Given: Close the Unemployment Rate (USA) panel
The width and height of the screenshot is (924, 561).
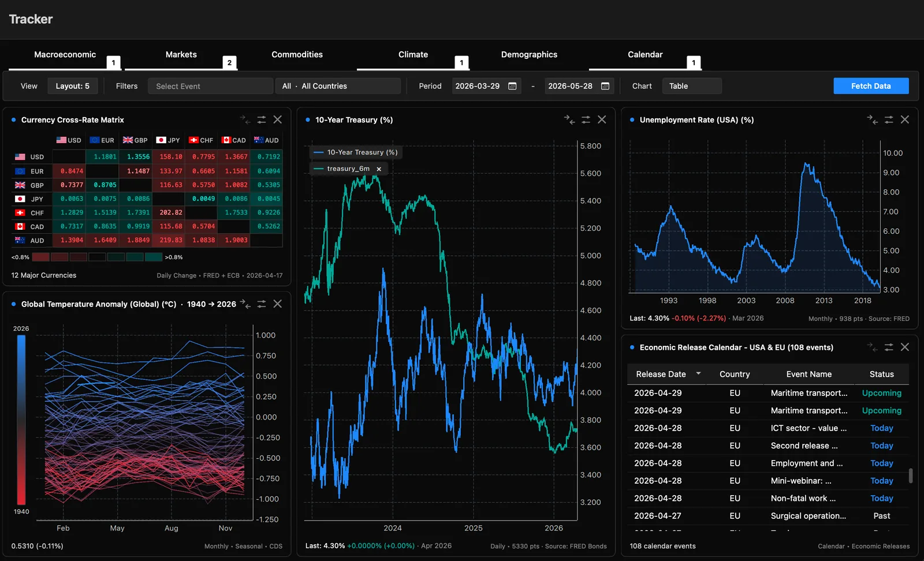Looking at the screenshot, I should [905, 119].
